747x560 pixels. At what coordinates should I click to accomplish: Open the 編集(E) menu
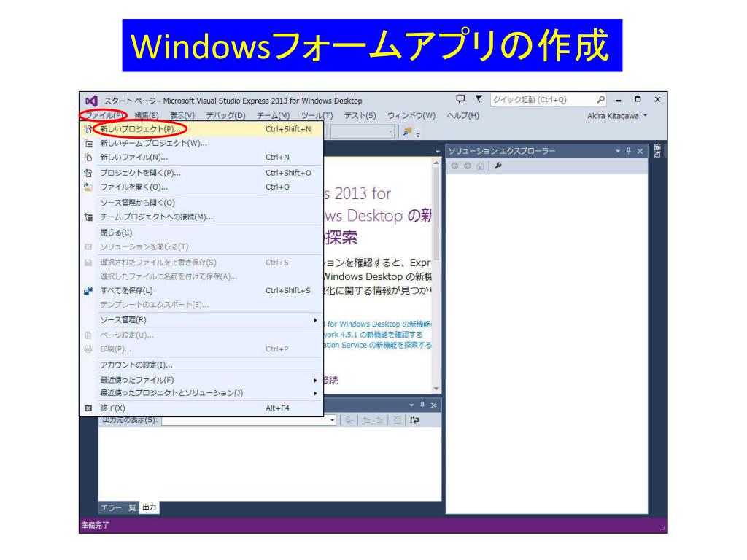pyautogui.click(x=146, y=115)
